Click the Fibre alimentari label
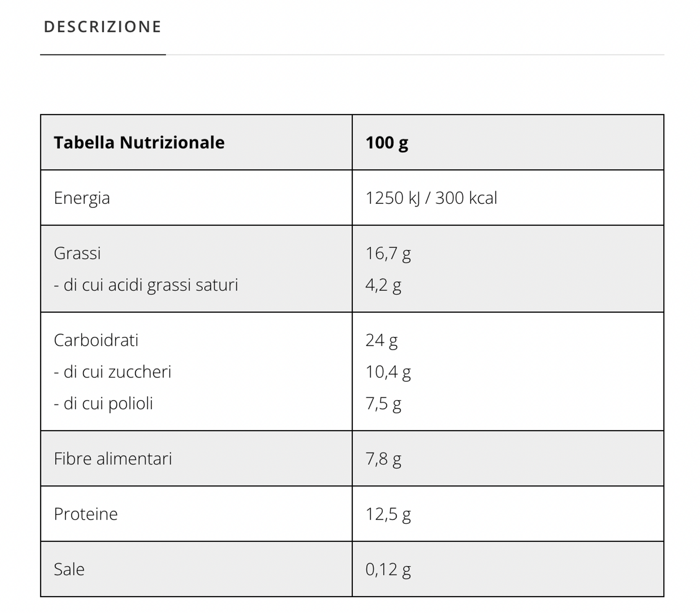 click(113, 459)
